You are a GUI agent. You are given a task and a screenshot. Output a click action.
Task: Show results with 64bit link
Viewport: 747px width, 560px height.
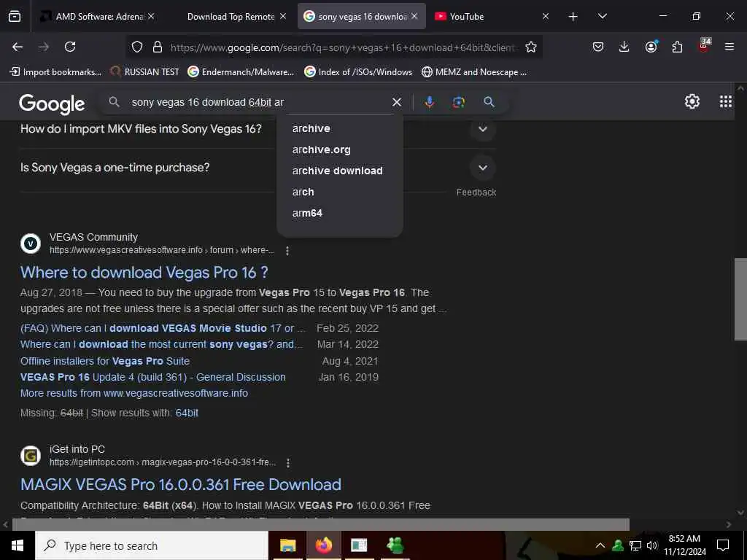tap(187, 413)
